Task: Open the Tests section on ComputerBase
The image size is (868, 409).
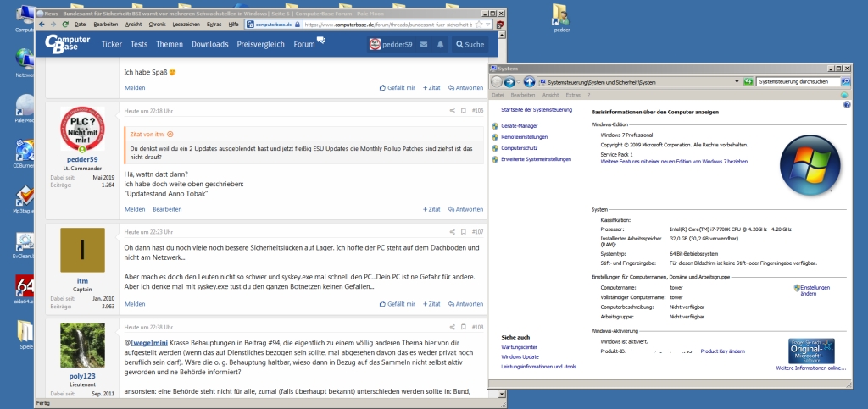Action: coord(139,44)
